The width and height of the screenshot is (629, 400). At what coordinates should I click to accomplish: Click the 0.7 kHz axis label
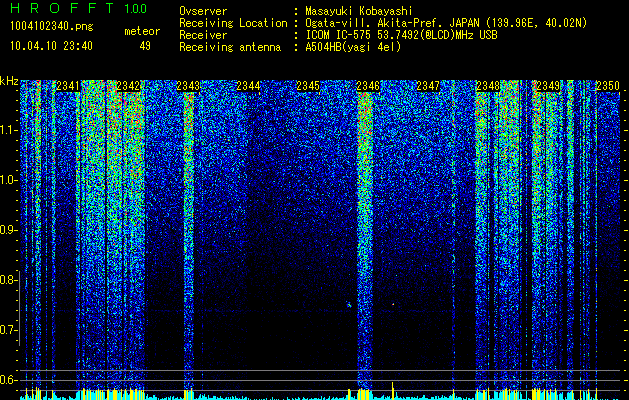click(9, 330)
